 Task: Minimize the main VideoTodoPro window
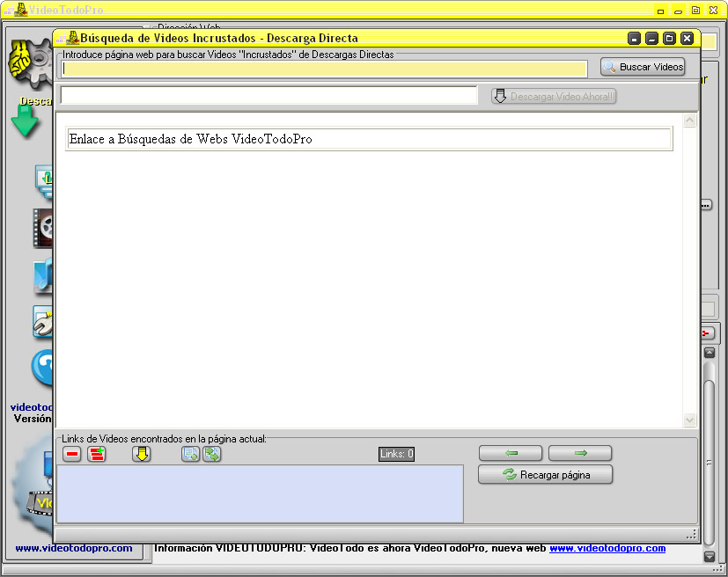[679, 11]
